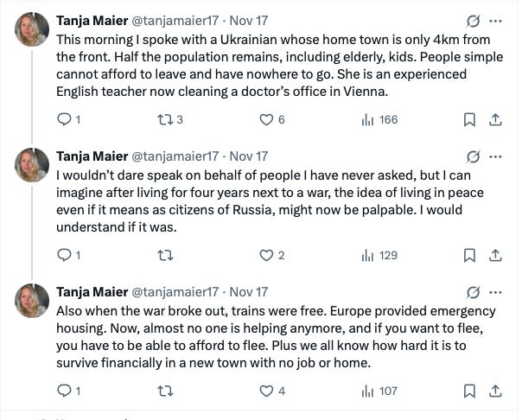Open more options menu on first tweet
The height and width of the screenshot is (420, 522).
495,20
